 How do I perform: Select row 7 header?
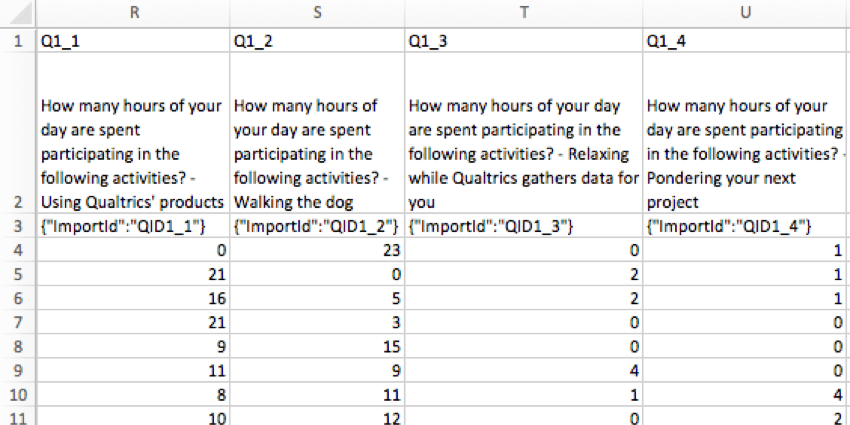click(18, 323)
